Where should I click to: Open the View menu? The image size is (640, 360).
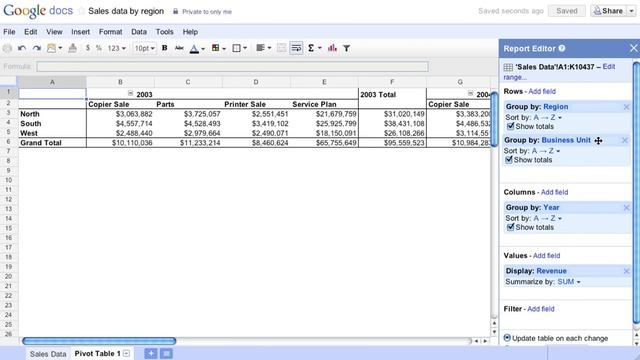(x=54, y=32)
